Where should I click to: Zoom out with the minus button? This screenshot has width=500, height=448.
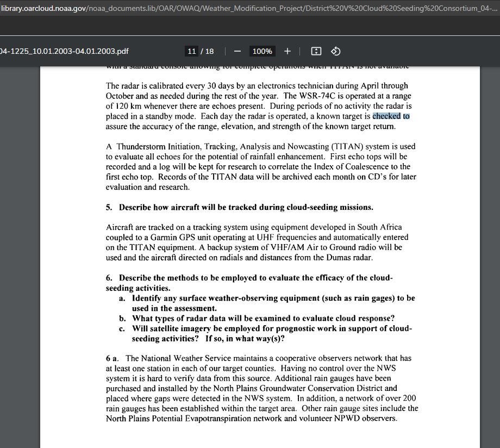[237, 51]
